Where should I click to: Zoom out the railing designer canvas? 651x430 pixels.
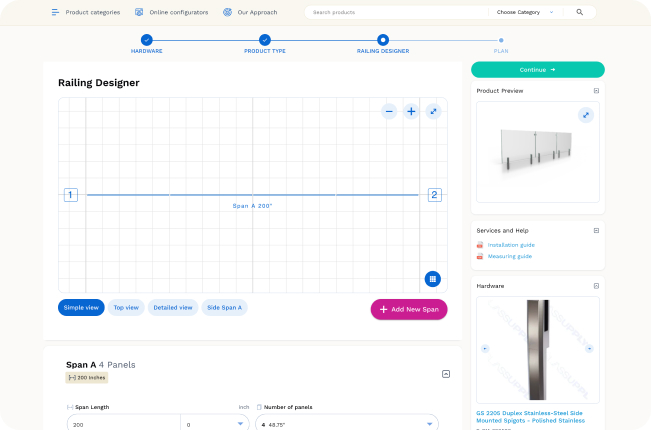(x=389, y=111)
